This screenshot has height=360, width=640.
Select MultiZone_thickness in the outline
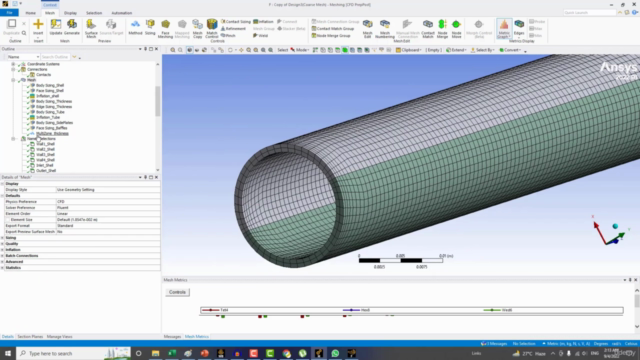tap(52, 133)
